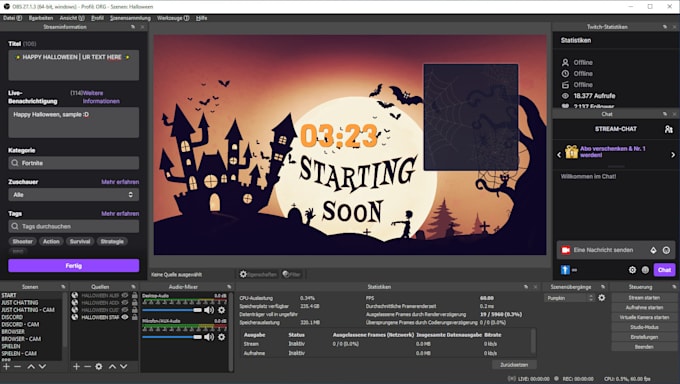Open the Hilfe menu
The height and width of the screenshot is (384, 680).
(x=201, y=18)
